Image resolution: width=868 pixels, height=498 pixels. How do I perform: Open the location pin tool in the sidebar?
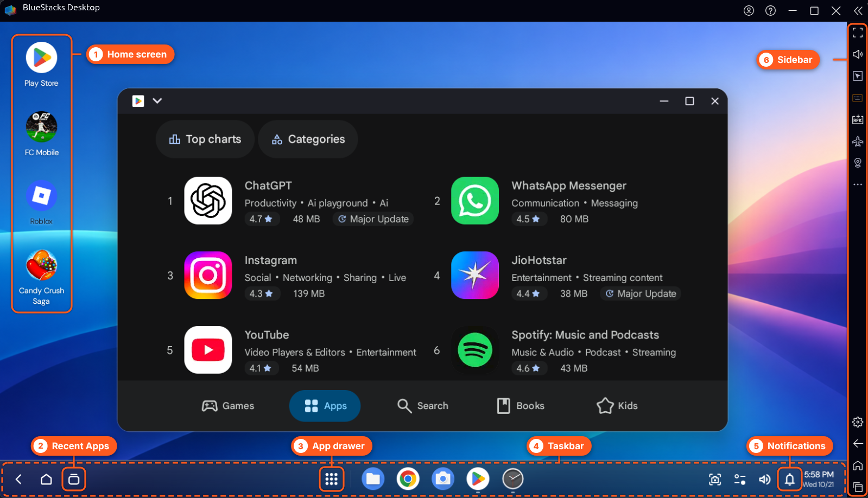(x=858, y=163)
